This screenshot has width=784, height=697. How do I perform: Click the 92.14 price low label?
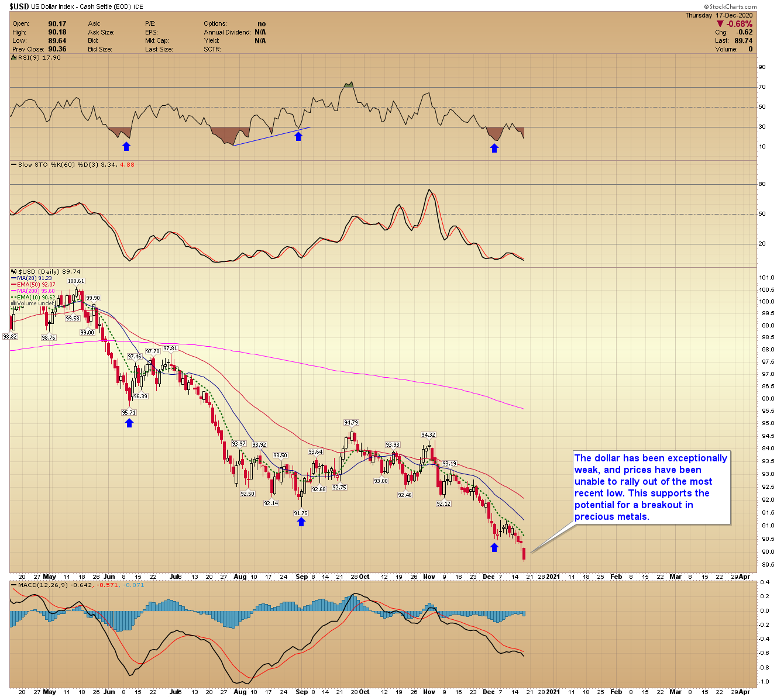(x=271, y=503)
